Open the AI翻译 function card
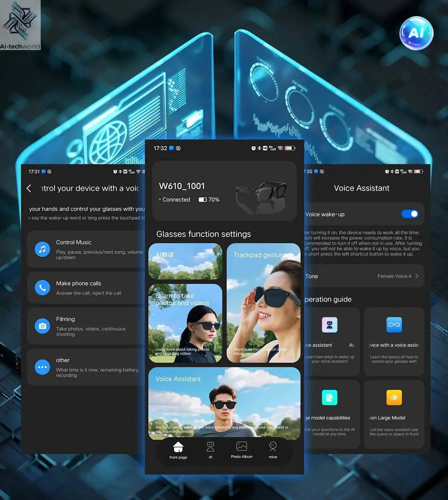 coord(185,261)
